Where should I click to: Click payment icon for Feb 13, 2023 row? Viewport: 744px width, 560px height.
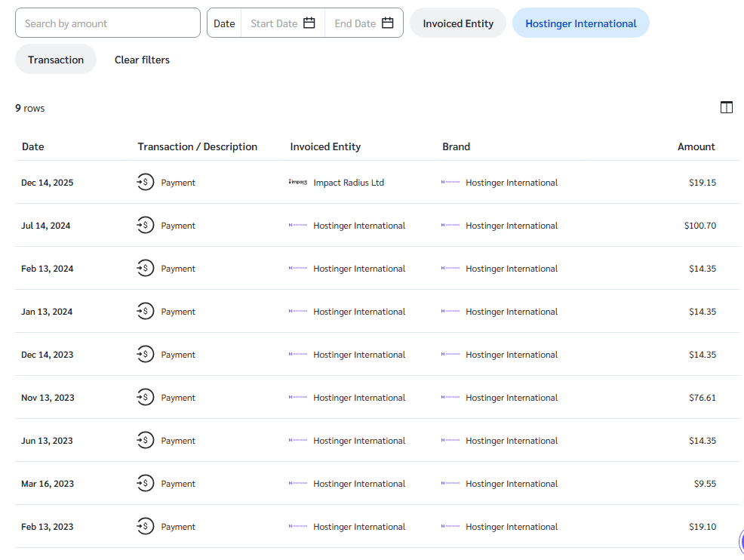tap(145, 526)
